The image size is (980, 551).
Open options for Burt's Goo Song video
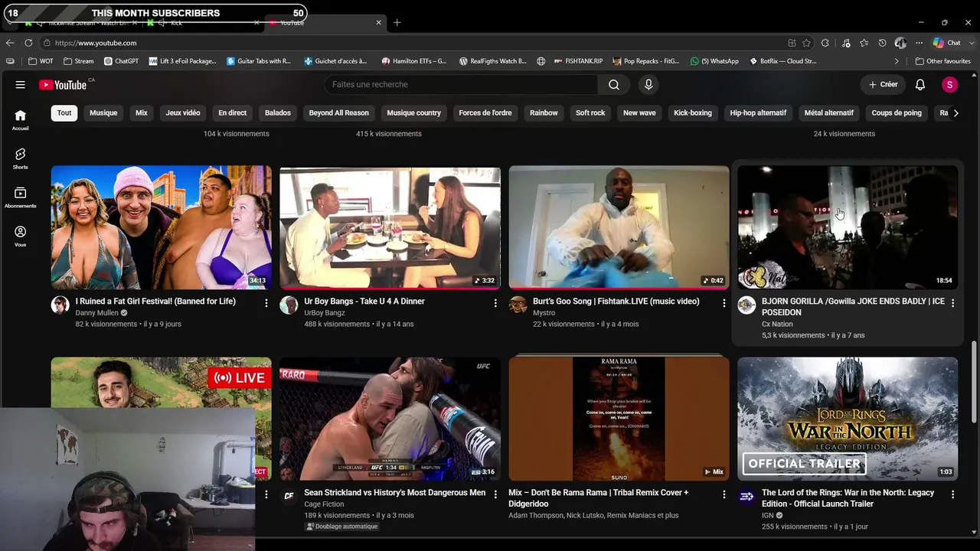[724, 304]
